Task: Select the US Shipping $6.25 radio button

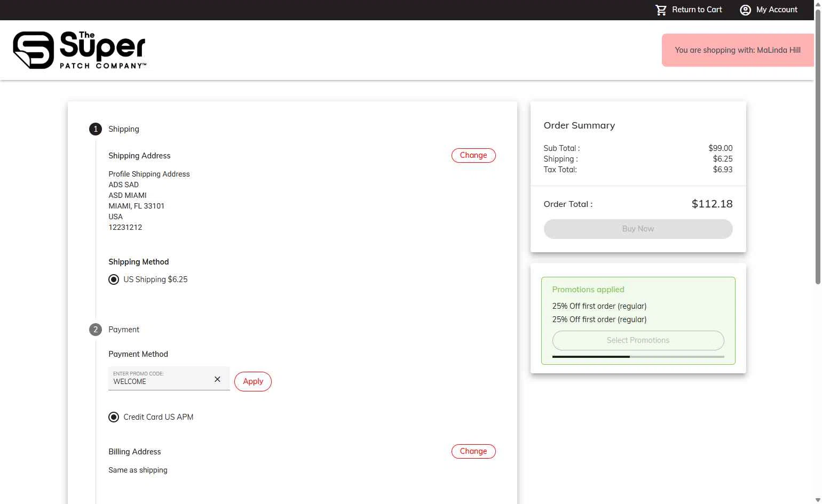Action: [x=114, y=279]
